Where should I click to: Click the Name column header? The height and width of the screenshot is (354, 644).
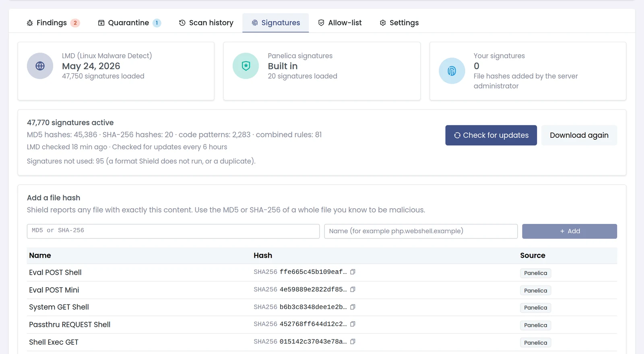40,255
